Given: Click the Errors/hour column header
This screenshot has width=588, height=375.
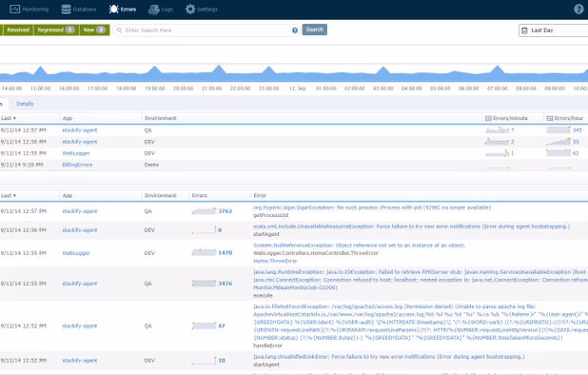Looking at the screenshot, I should [565, 118].
